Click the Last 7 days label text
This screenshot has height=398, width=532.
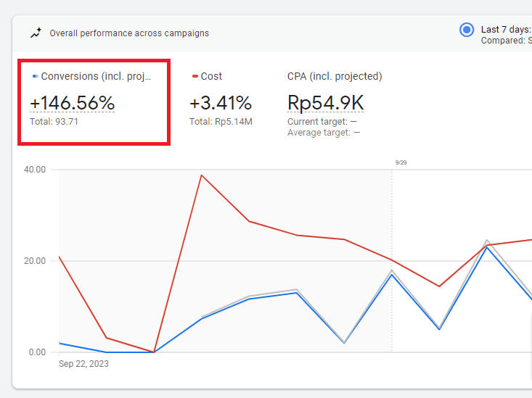coord(506,30)
